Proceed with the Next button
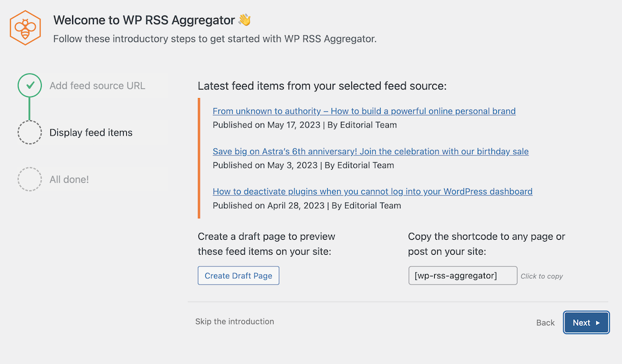Image resolution: width=622 pixels, height=364 pixels. click(x=587, y=323)
